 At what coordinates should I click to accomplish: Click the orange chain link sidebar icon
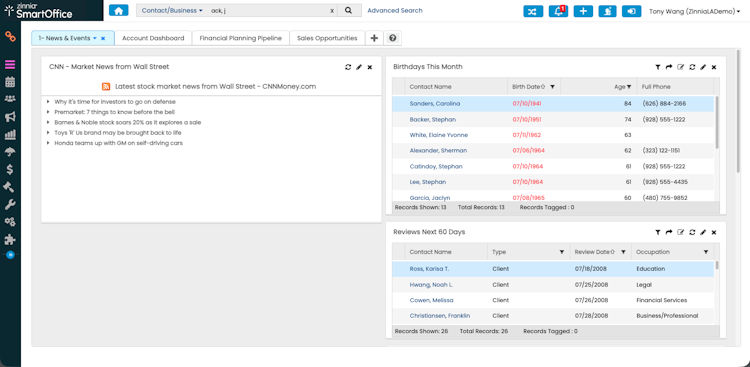pos(10,36)
